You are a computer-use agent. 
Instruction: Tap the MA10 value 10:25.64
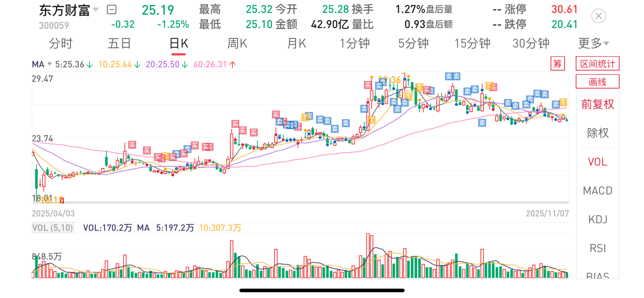115,64
